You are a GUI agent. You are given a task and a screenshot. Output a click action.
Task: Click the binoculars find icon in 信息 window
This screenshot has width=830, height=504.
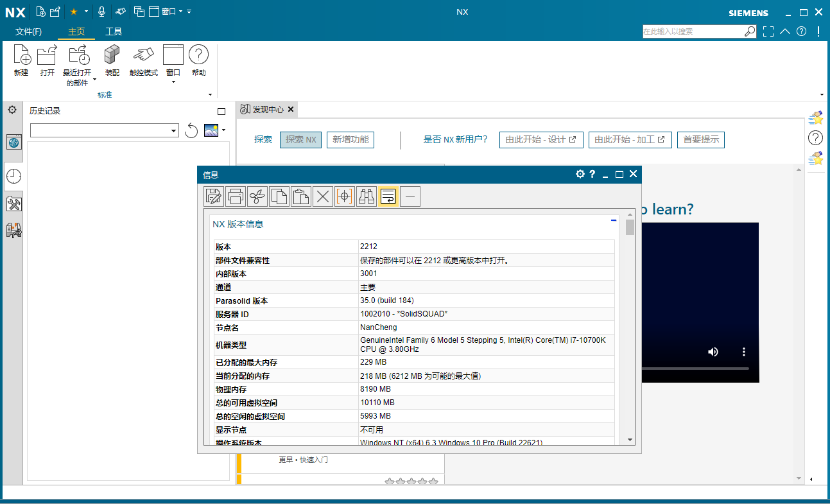(x=367, y=196)
